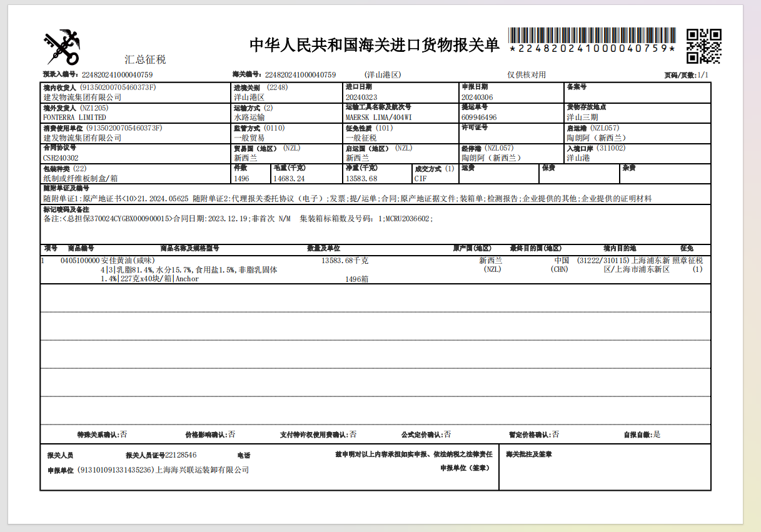The width and height of the screenshot is (761, 532).
Task: Click the 汇总征税 label under the emblem
Action: point(145,60)
